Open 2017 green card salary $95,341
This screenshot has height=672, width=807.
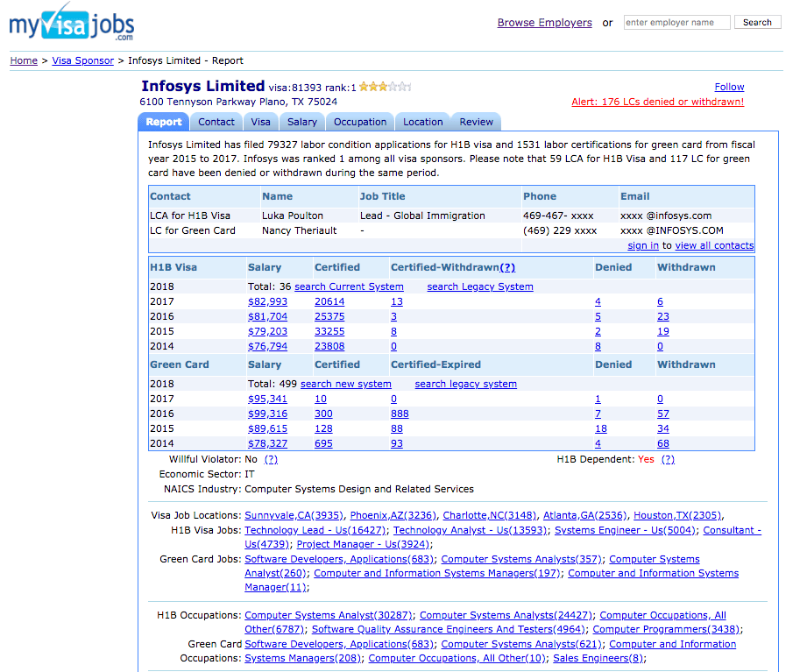267,399
